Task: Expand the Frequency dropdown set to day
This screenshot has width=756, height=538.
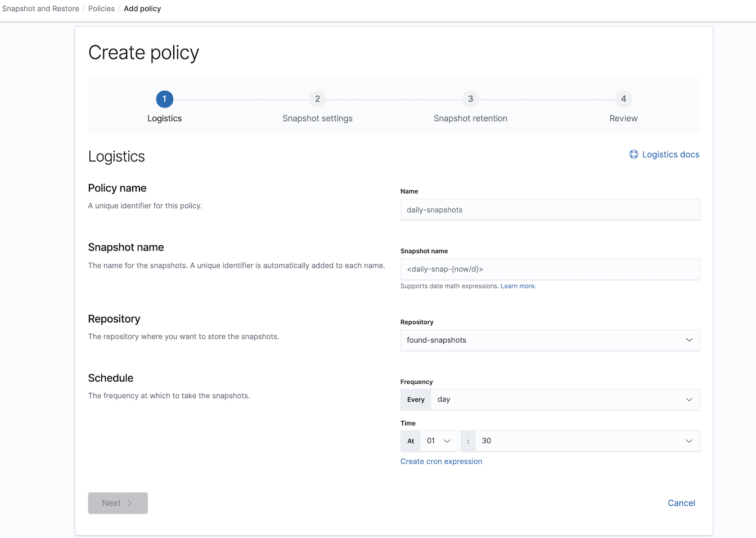Action: click(x=565, y=400)
